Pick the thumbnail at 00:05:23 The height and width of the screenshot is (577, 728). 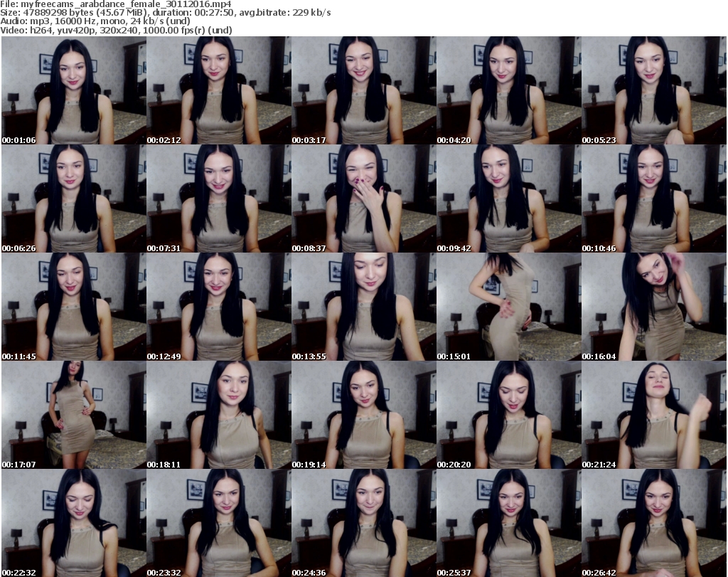coord(654,90)
